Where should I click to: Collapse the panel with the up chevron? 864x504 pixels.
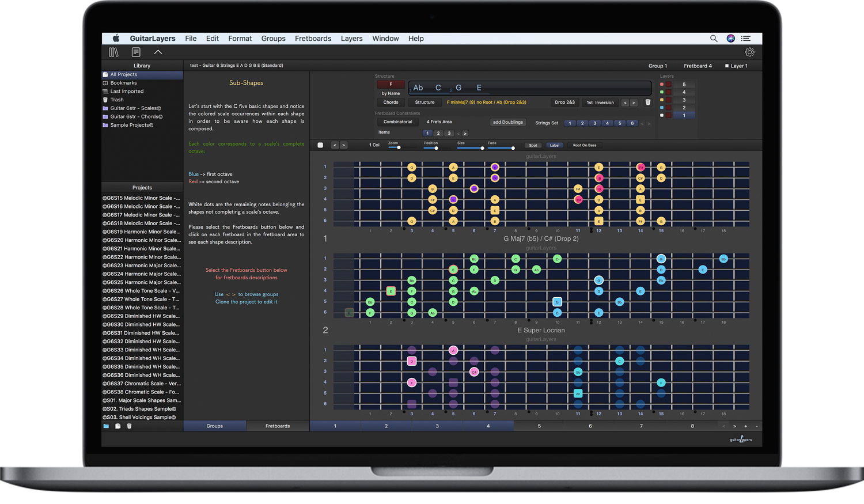click(158, 52)
